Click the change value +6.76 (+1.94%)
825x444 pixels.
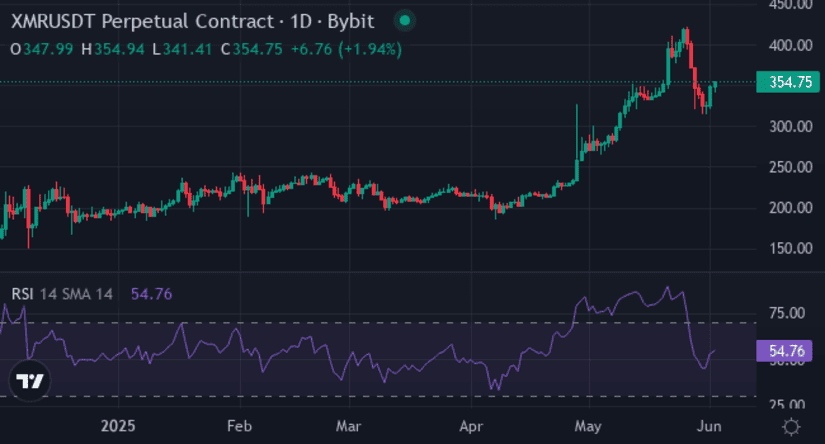click(346, 49)
